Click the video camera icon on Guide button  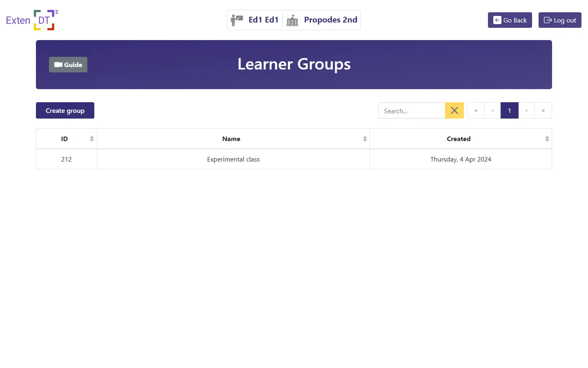tap(58, 64)
